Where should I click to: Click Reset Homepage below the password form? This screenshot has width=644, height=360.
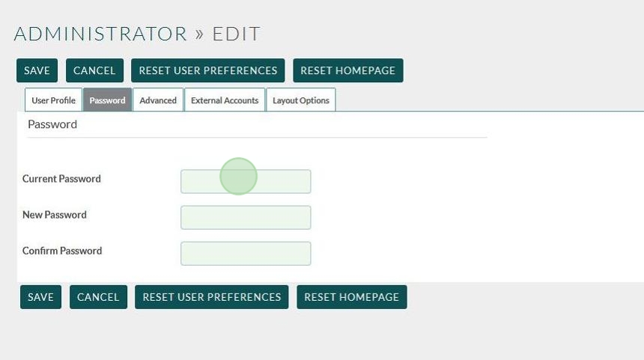point(351,297)
